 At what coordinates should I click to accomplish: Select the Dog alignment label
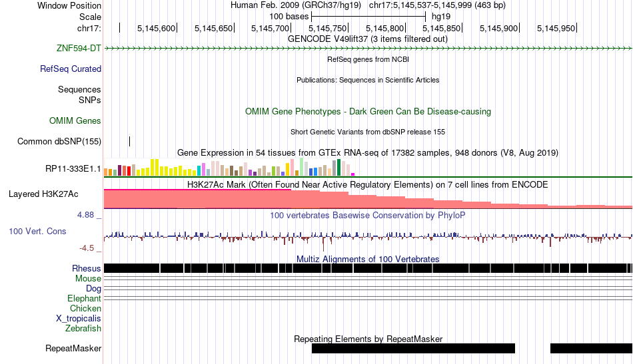pos(93,289)
